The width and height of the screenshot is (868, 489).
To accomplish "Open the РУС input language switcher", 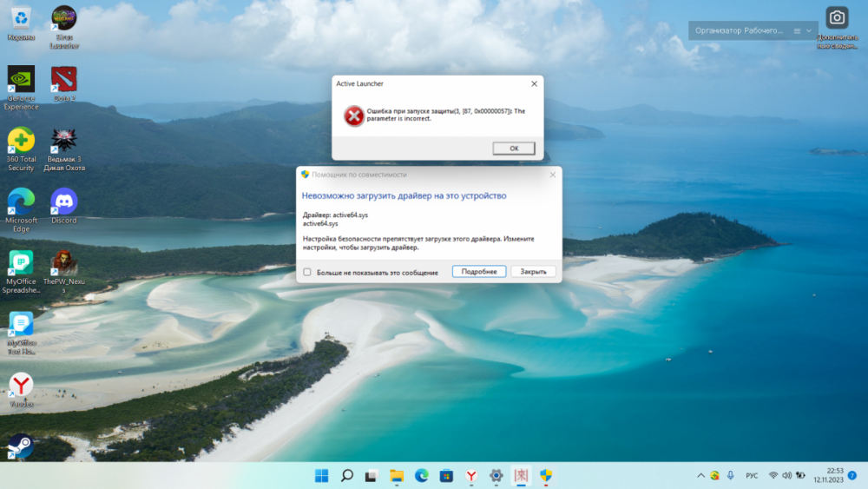I will click(x=752, y=476).
